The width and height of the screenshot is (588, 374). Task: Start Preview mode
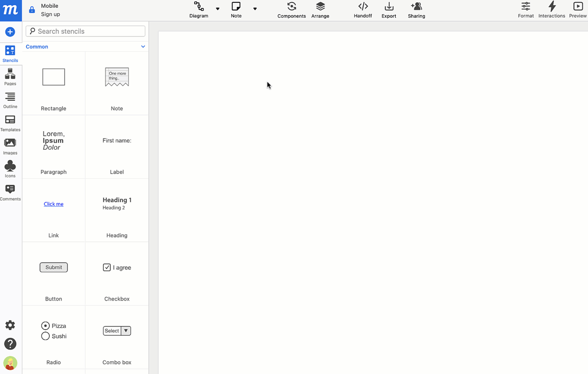pos(577,9)
